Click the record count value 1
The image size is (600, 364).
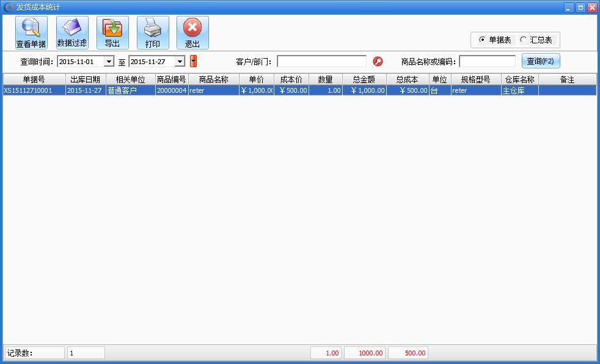coord(86,353)
